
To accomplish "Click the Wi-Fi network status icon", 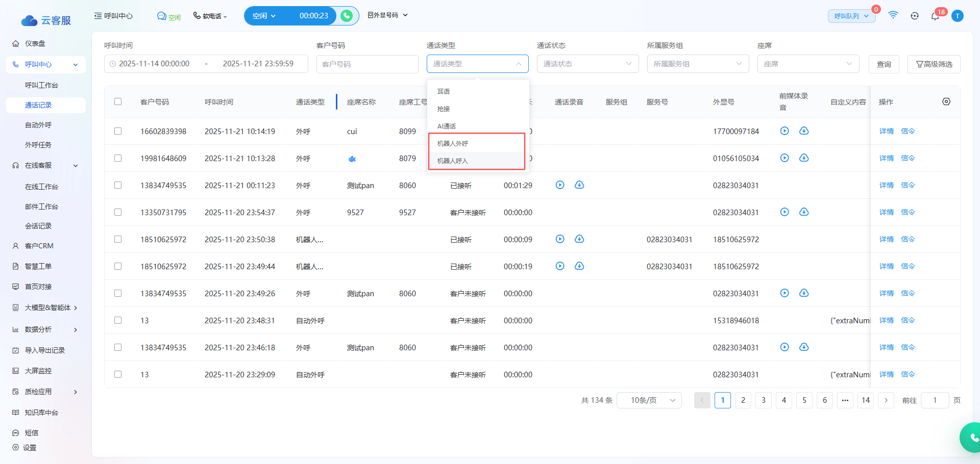I will (x=893, y=15).
